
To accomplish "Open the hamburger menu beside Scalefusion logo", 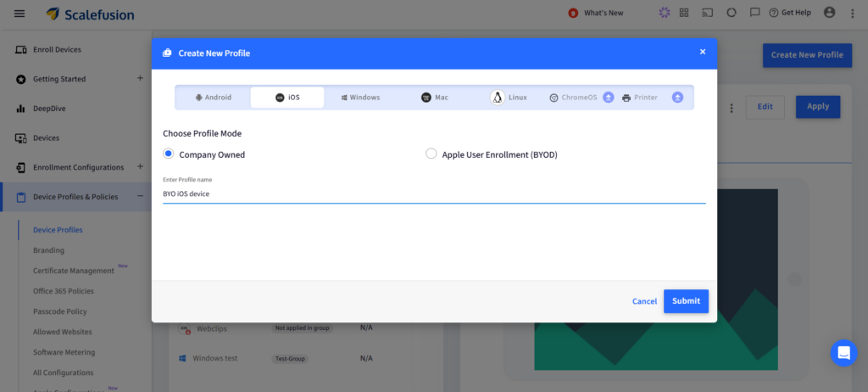I will (19, 14).
